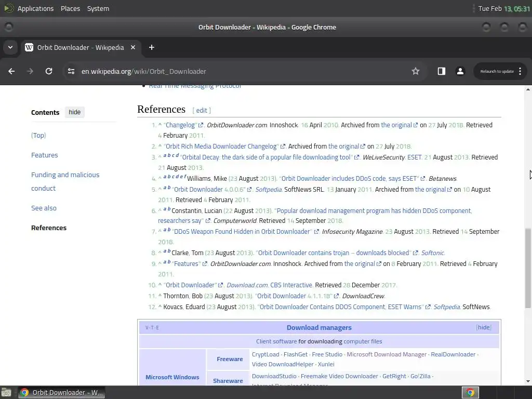Open Xunlei link in navbox
This screenshot has width=532, height=399.
[326, 364]
